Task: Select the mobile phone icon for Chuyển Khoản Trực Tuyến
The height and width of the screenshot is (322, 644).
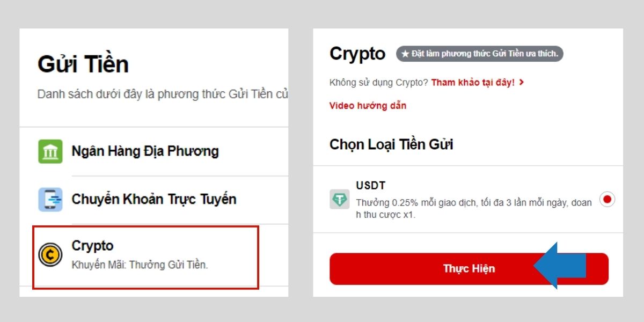Action: (50, 199)
